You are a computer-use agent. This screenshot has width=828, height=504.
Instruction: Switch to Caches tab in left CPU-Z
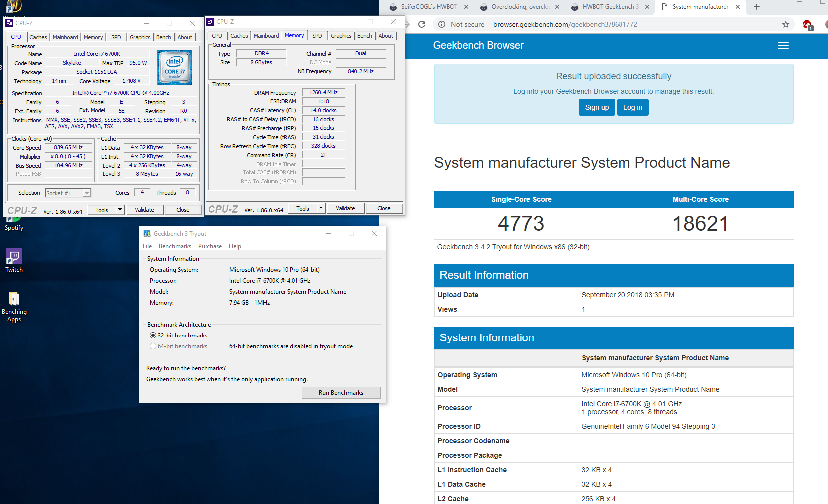38,37
